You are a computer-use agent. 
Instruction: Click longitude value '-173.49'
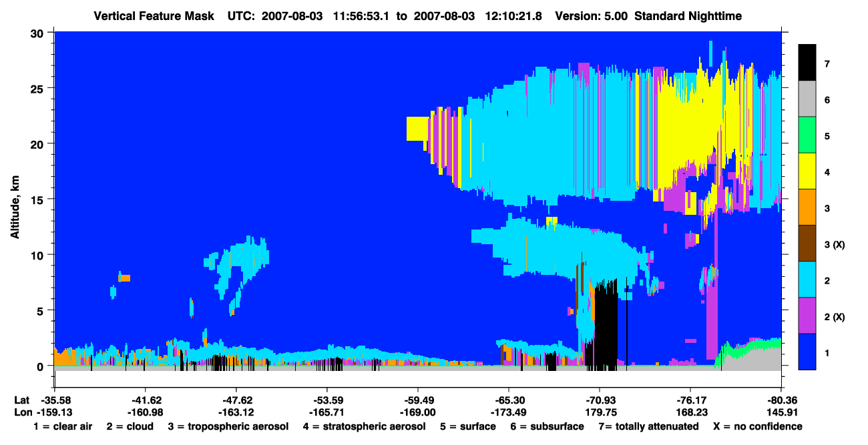pyautogui.click(x=508, y=413)
